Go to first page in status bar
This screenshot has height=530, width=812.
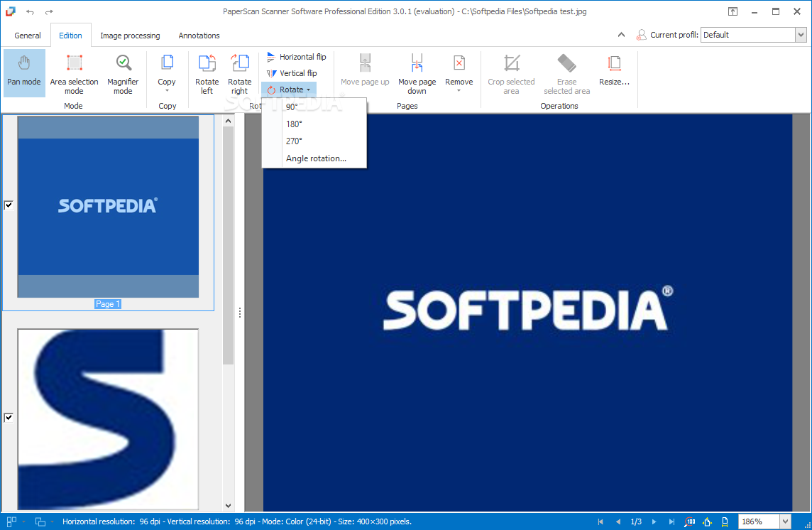[600, 521]
